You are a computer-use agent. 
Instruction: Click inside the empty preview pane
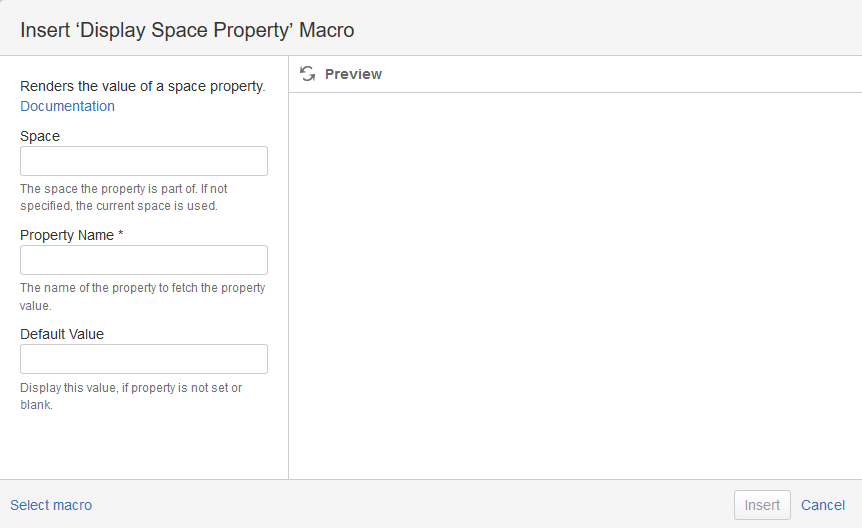coord(575,285)
